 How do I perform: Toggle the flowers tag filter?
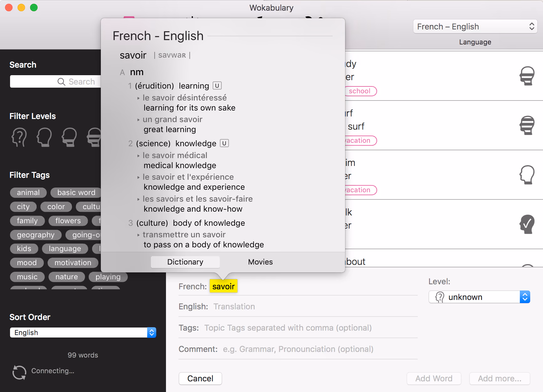[x=68, y=221]
